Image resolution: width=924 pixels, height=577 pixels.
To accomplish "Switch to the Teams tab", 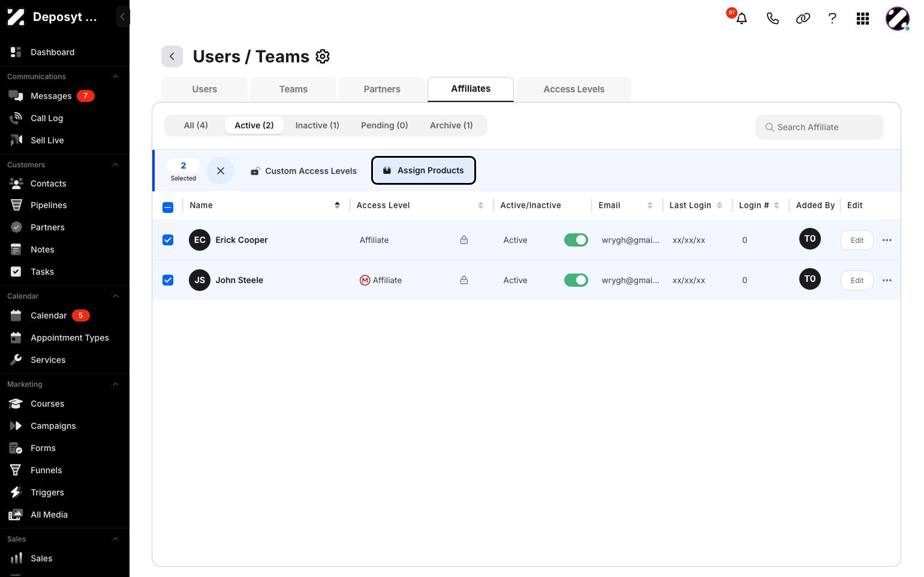I will point(293,89).
